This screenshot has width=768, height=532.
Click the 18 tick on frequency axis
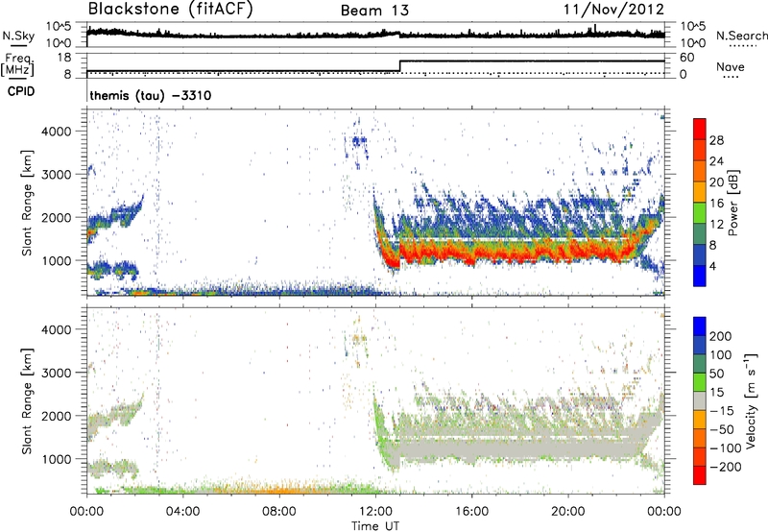click(64, 58)
